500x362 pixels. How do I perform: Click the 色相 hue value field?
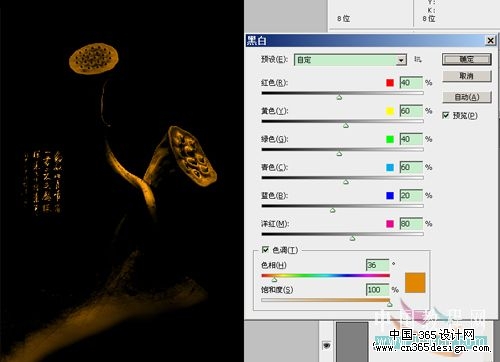[378, 265]
